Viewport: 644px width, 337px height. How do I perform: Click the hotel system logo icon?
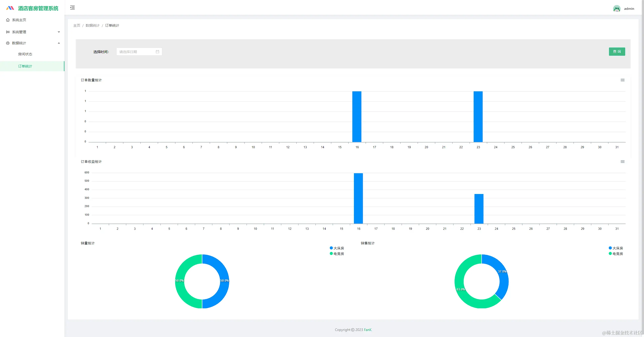(10, 8)
